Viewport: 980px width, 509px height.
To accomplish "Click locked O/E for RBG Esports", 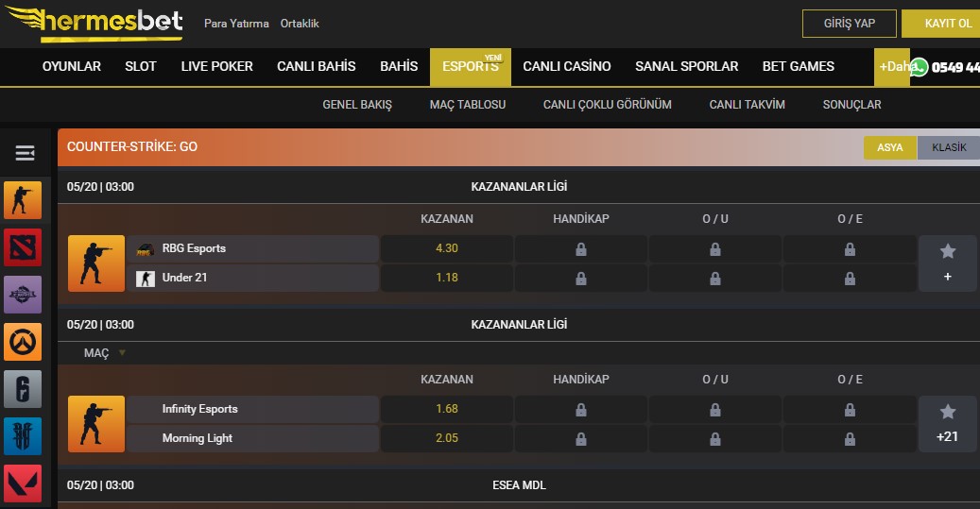I will (850, 248).
